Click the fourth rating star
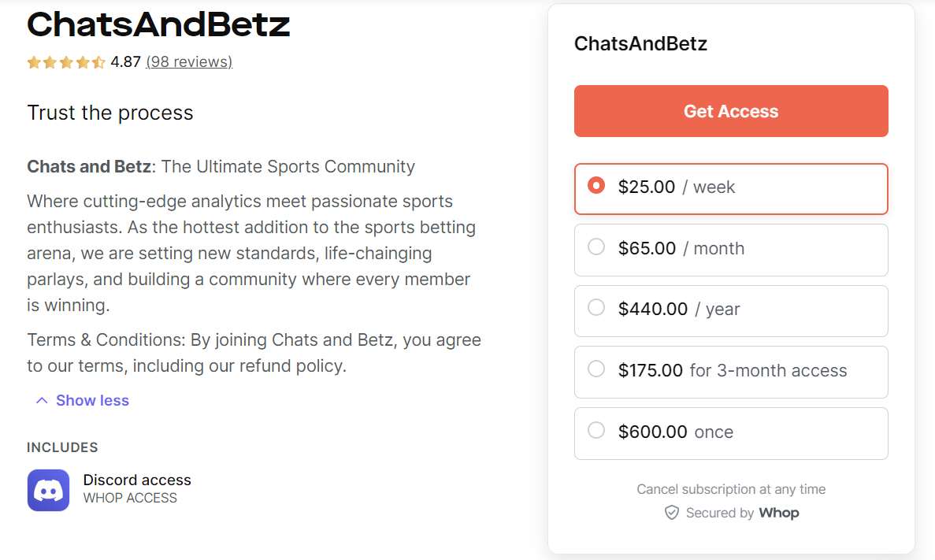 click(82, 61)
